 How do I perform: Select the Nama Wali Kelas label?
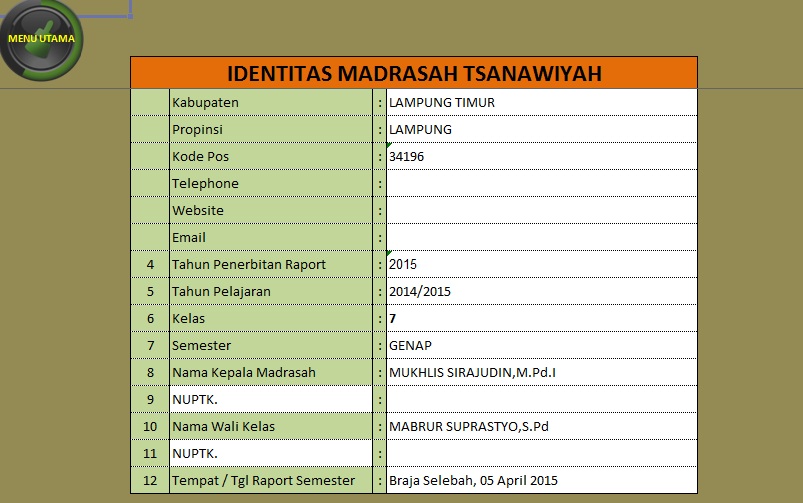pos(271,427)
